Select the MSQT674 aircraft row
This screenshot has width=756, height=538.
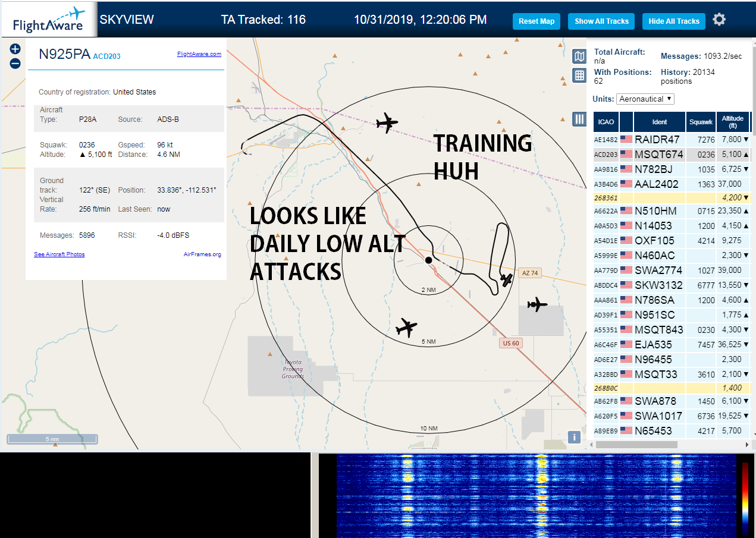tap(672, 154)
